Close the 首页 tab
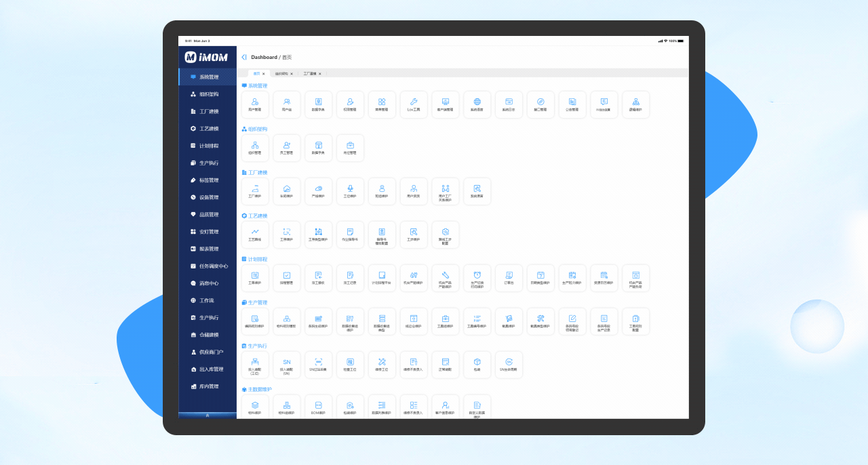Image resolution: width=868 pixels, height=465 pixels. [x=264, y=73]
